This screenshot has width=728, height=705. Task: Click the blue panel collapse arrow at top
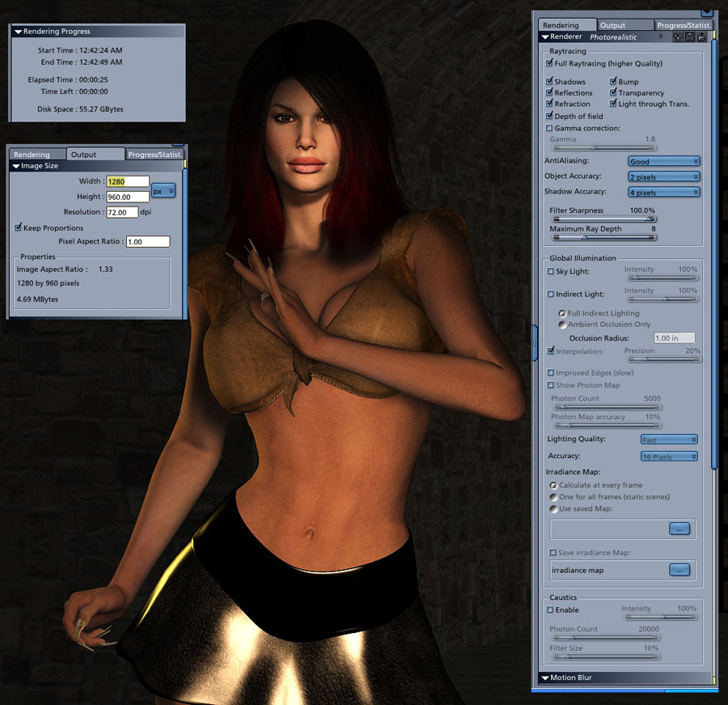(x=707, y=12)
